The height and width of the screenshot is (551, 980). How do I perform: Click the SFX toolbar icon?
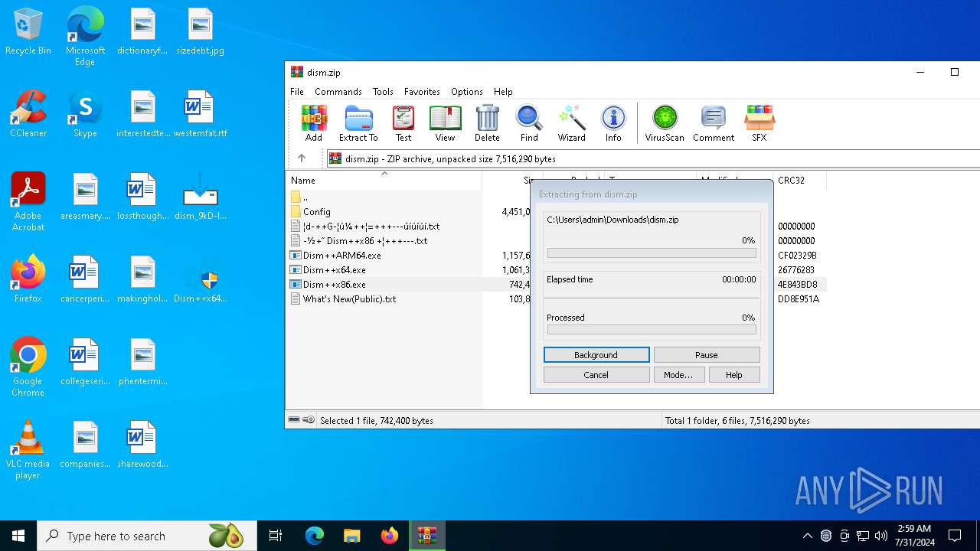pos(759,123)
